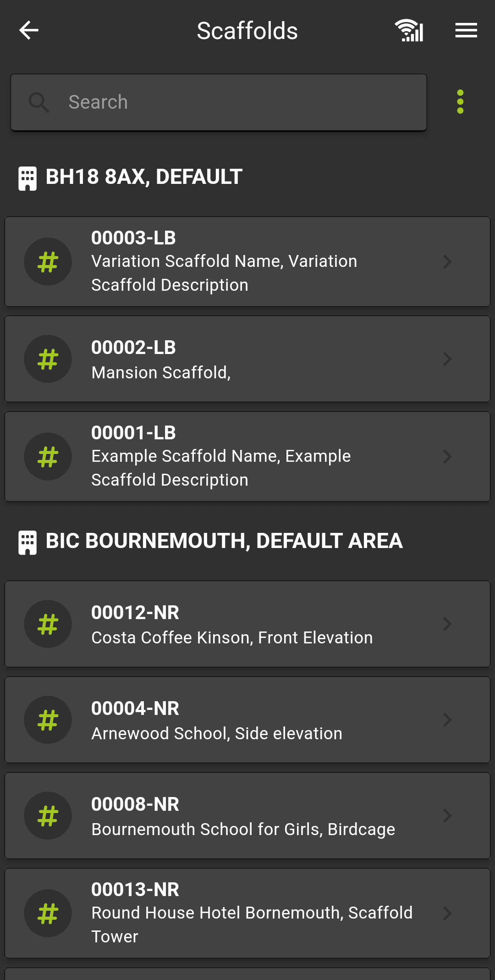Tap the hash icon for 00003-LB
495x980 pixels.
pos(48,262)
